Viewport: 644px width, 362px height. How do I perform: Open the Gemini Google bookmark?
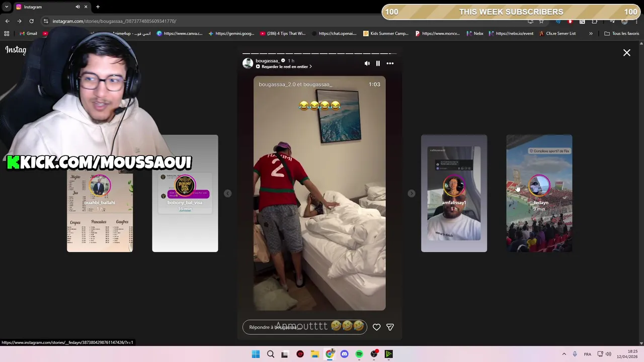(231, 34)
